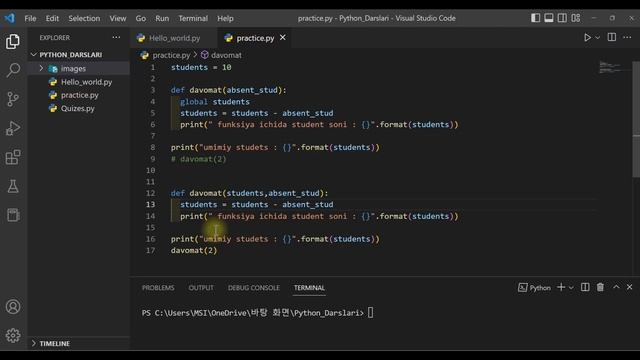This screenshot has height=360, width=640.
Task: Open the Help menu
Action: point(225,18)
